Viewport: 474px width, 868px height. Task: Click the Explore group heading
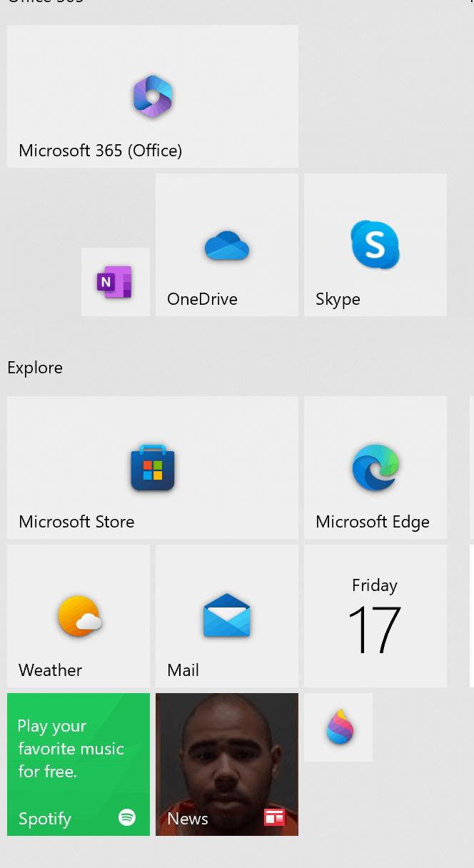click(35, 368)
